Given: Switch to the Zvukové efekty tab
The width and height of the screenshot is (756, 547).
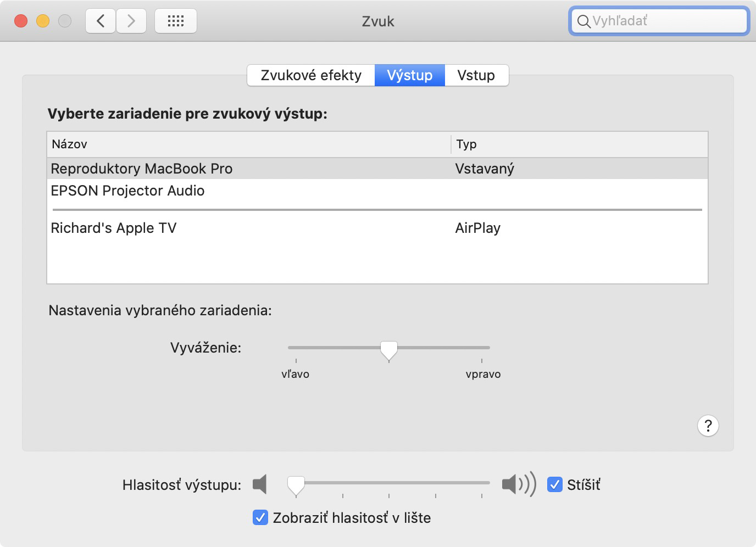Looking at the screenshot, I should (x=311, y=75).
